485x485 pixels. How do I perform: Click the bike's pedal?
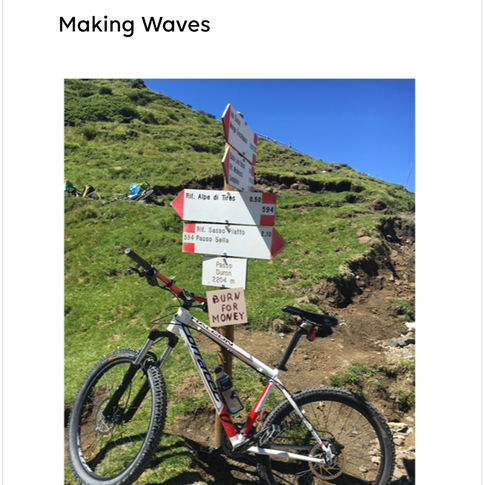tap(269, 434)
